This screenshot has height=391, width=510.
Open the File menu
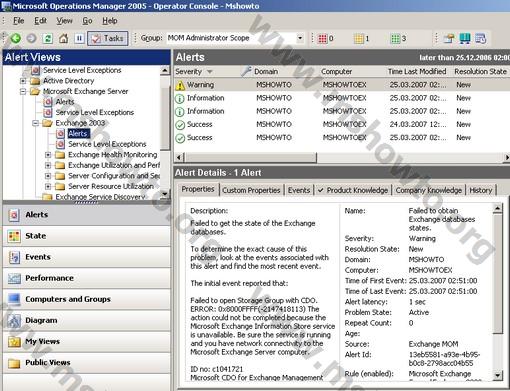pos(18,21)
